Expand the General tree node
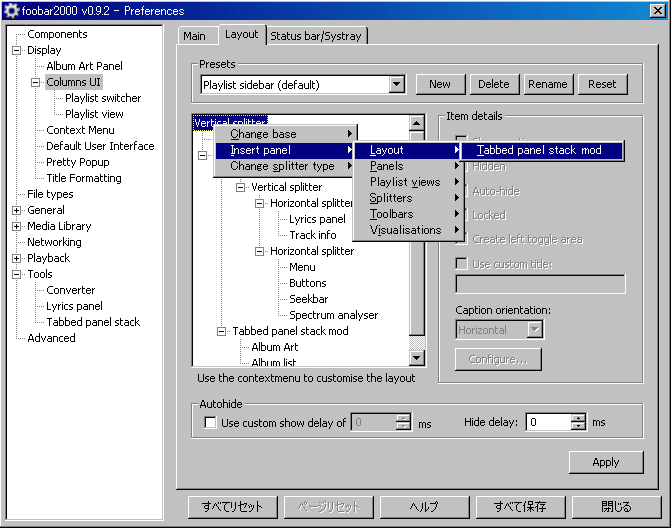 tap(16, 211)
